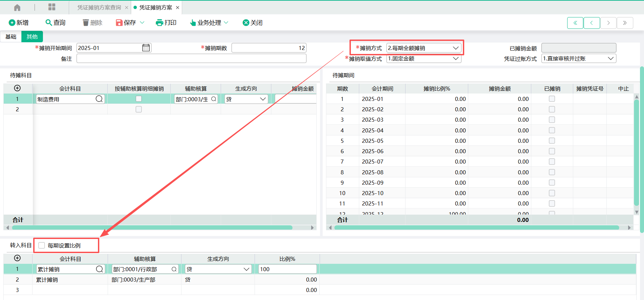Viewport: 644px width, 300px height.
Task: Search account lookup for 累计摊销 row 1
Action: (100, 269)
